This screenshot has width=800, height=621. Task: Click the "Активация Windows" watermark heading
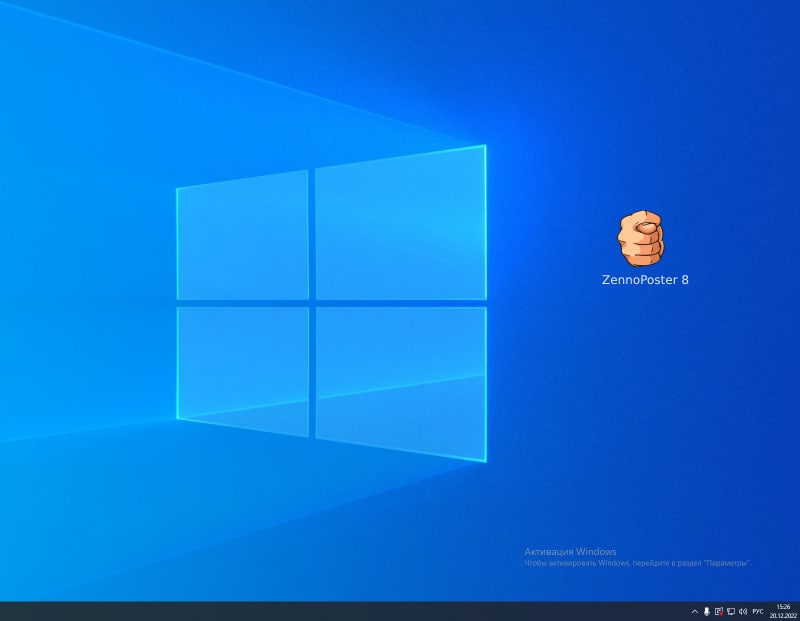tap(570, 551)
